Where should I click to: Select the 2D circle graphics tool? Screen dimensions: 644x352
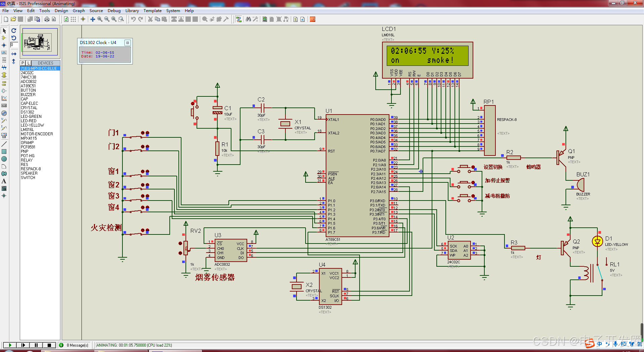point(4,159)
